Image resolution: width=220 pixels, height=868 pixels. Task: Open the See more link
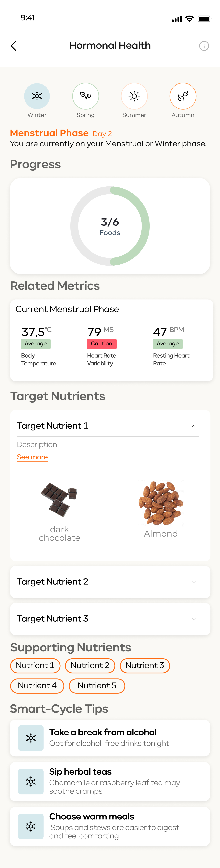tap(32, 457)
